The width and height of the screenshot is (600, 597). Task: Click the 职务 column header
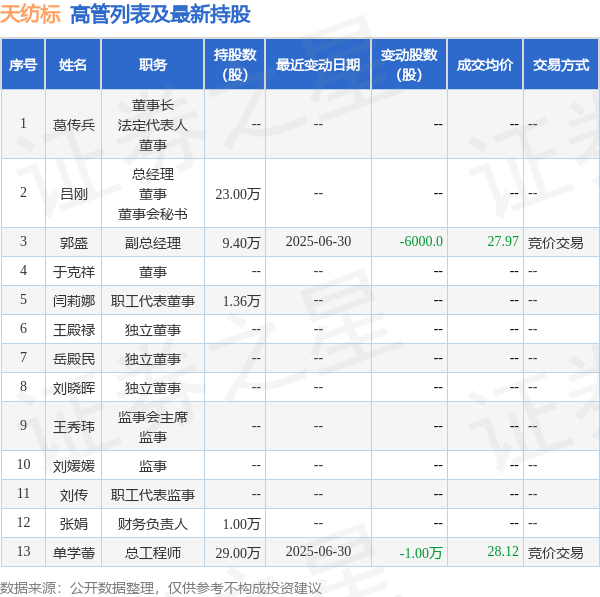pos(153,65)
